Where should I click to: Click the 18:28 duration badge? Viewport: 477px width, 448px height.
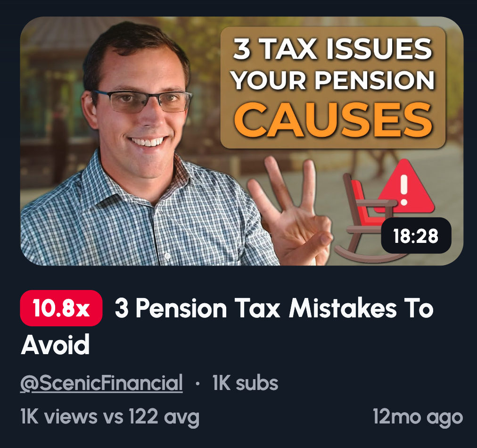[x=416, y=236]
